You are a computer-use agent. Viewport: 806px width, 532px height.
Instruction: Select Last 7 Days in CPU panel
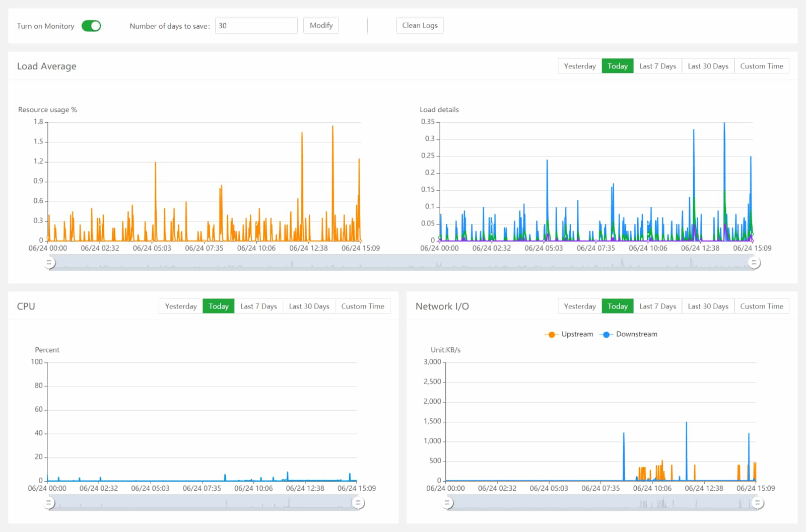(x=258, y=306)
